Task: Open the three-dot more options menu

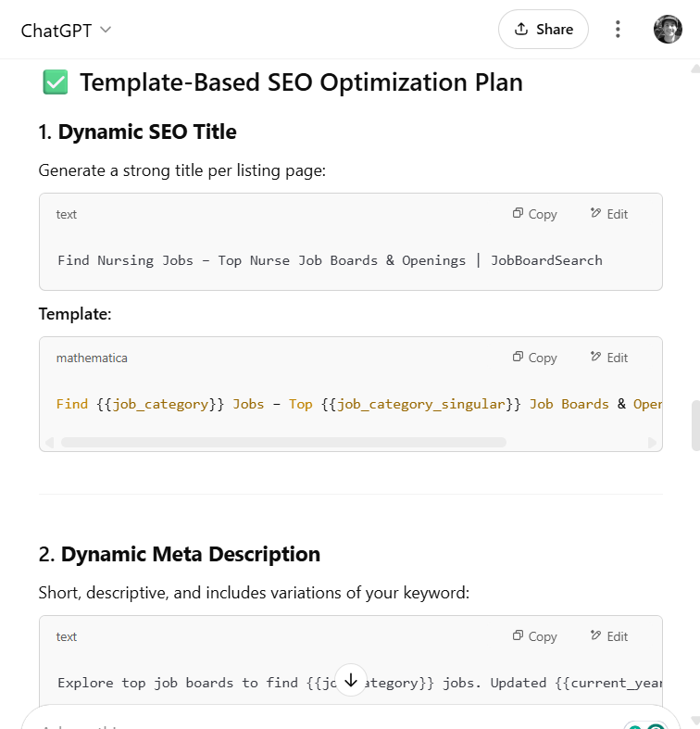Action: pos(619,30)
